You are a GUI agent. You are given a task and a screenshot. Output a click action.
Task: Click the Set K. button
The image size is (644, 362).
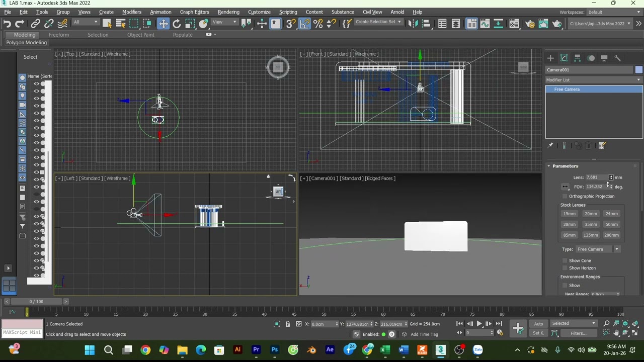(538, 333)
